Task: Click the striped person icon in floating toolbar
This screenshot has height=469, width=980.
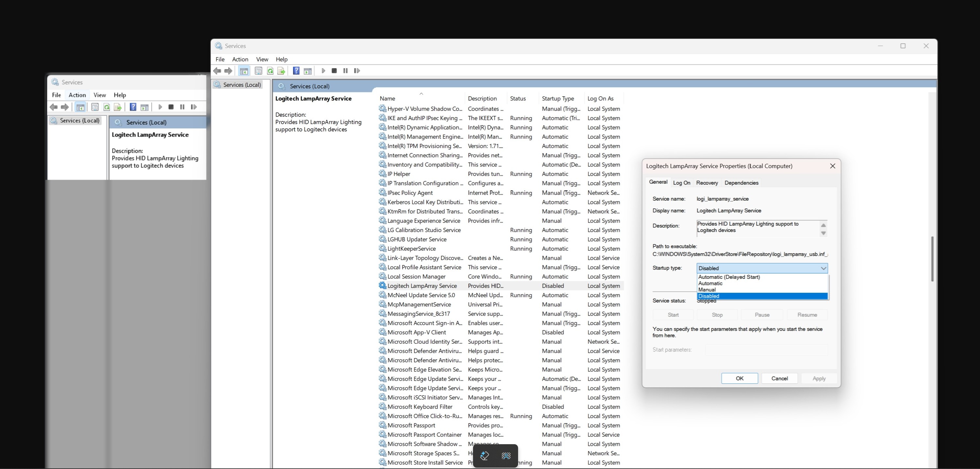Action: tap(506, 455)
